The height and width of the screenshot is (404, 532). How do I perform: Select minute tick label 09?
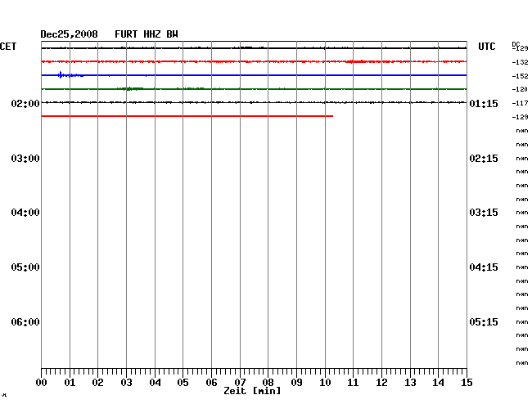click(x=296, y=383)
